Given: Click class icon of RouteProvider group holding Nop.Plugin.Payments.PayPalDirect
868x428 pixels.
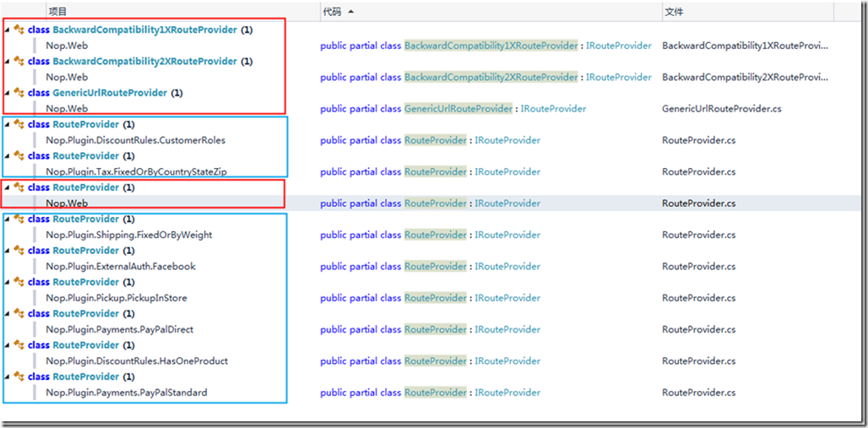Looking at the screenshot, I should pyautogui.click(x=19, y=313).
